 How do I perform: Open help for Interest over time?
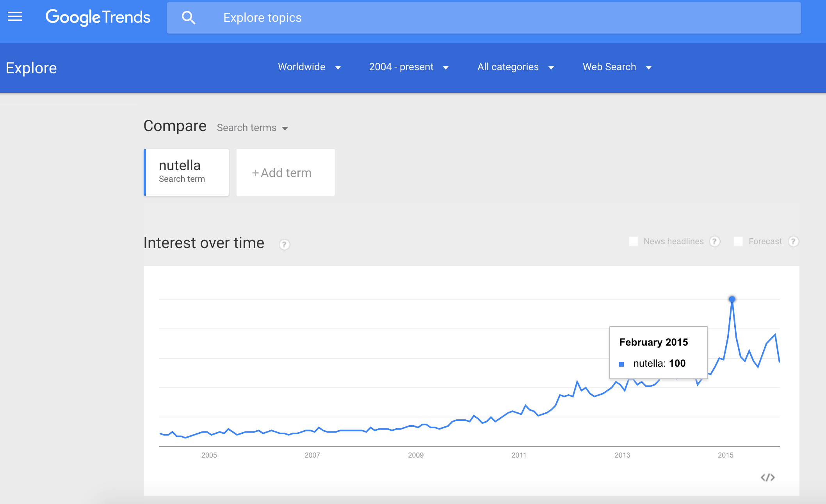(284, 245)
